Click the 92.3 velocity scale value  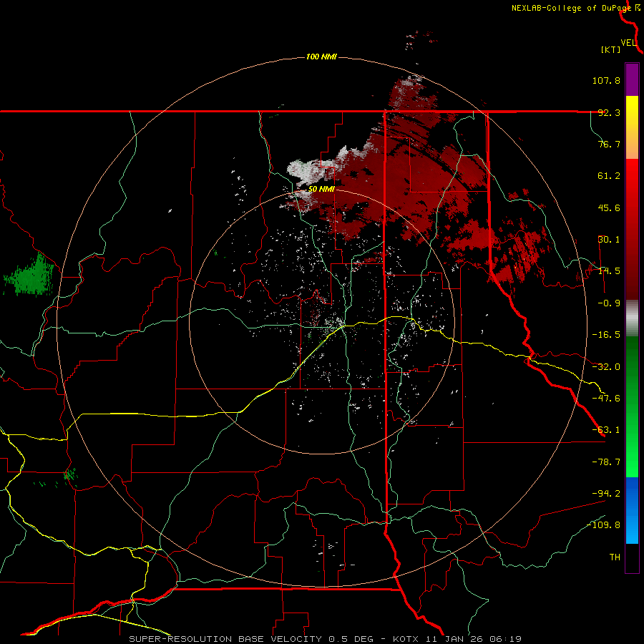click(x=609, y=112)
